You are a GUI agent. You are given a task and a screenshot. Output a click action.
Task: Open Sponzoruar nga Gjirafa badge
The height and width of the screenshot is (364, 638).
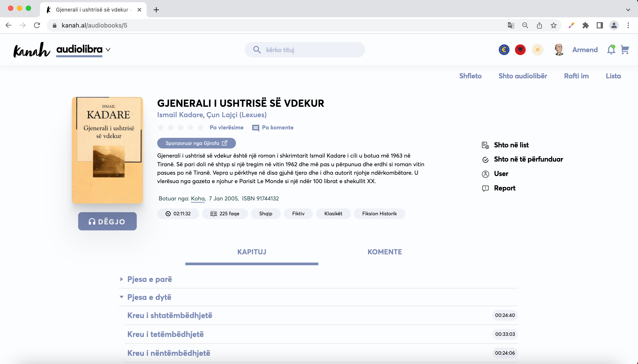[x=196, y=143]
